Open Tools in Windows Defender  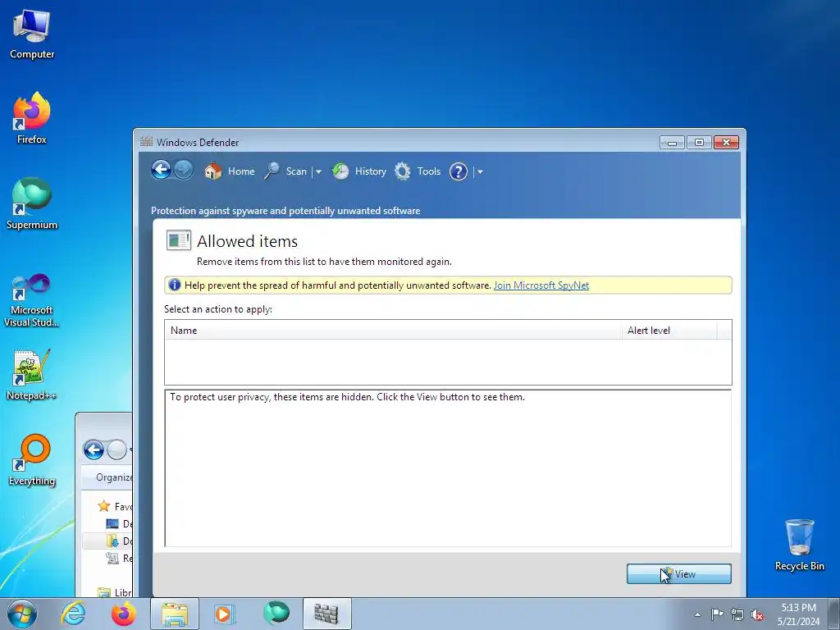(418, 171)
